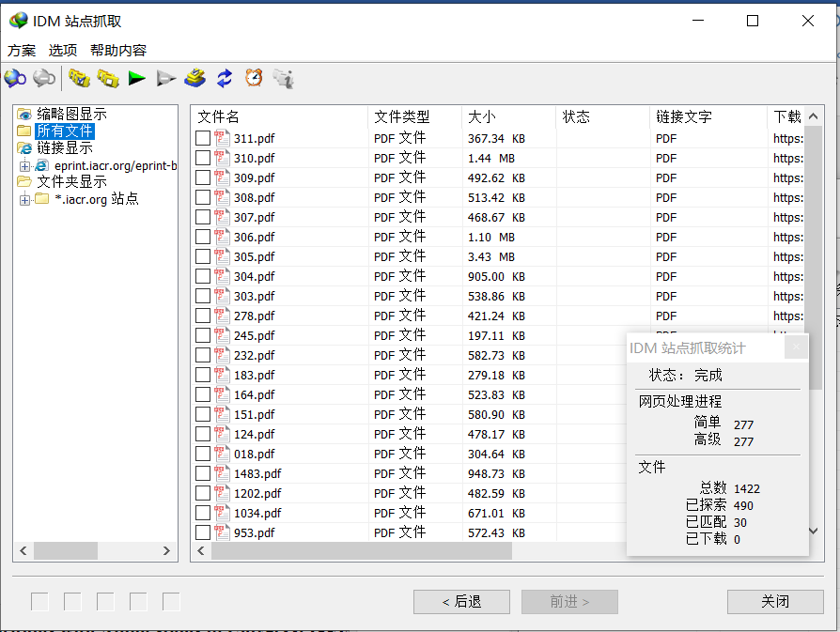
Task: Click the file list horizontal scrollbar thumb
Action: tap(362, 550)
